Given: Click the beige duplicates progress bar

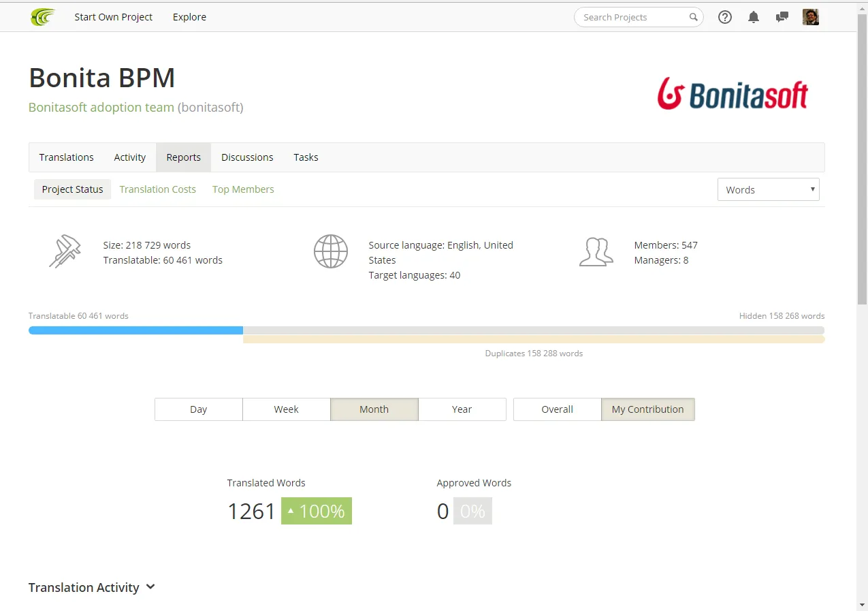Looking at the screenshot, I should click(x=534, y=339).
